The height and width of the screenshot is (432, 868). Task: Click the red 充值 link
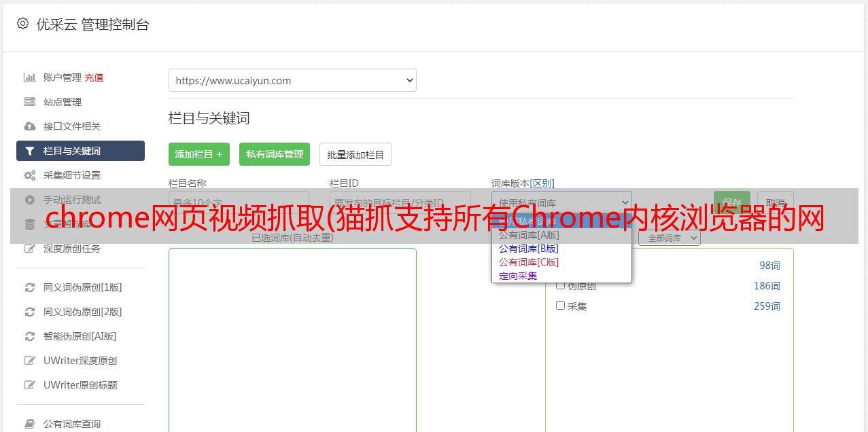click(94, 77)
